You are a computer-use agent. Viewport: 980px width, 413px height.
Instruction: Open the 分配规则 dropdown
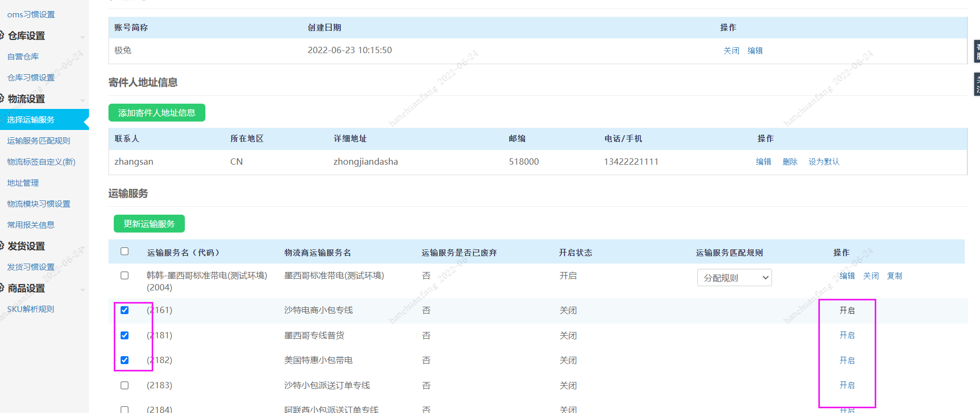735,278
